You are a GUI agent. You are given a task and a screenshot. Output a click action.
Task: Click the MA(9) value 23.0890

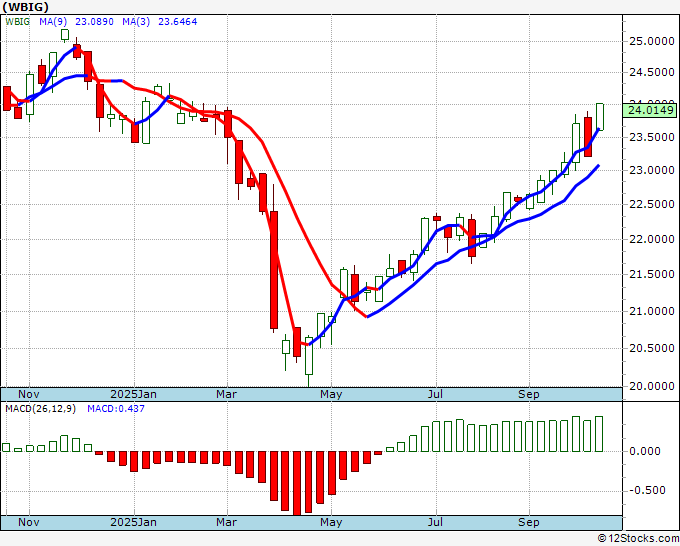(94, 21)
